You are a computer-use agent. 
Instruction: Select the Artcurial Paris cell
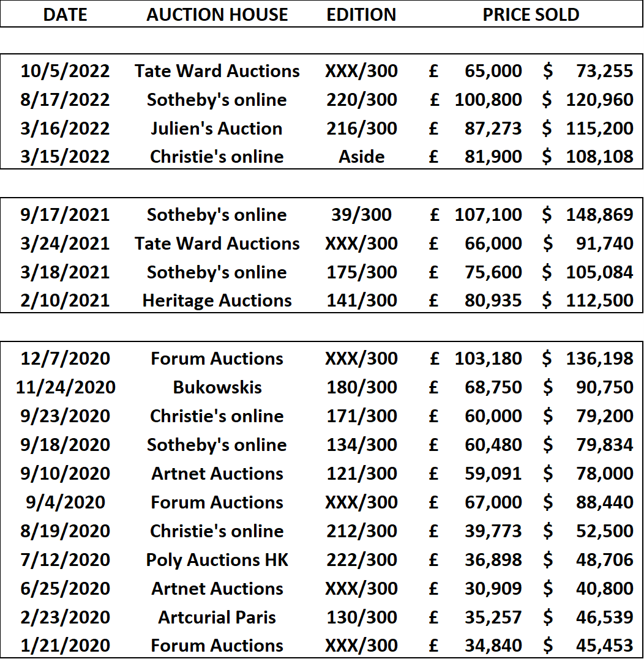pyautogui.click(x=217, y=617)
